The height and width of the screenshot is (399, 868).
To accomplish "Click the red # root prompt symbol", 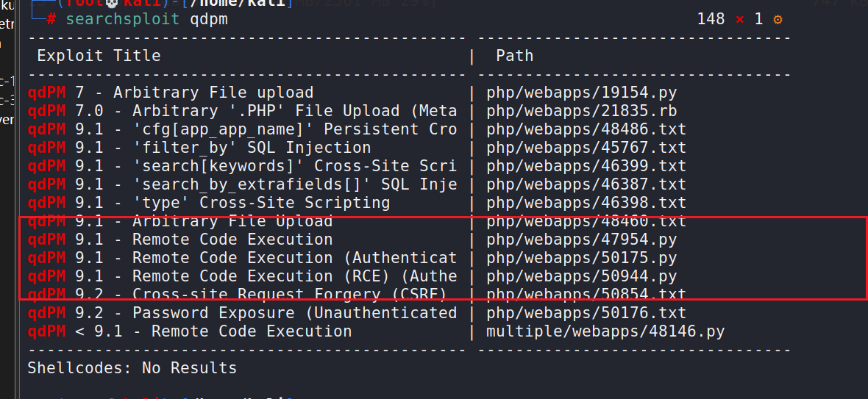I will [51, 19].
